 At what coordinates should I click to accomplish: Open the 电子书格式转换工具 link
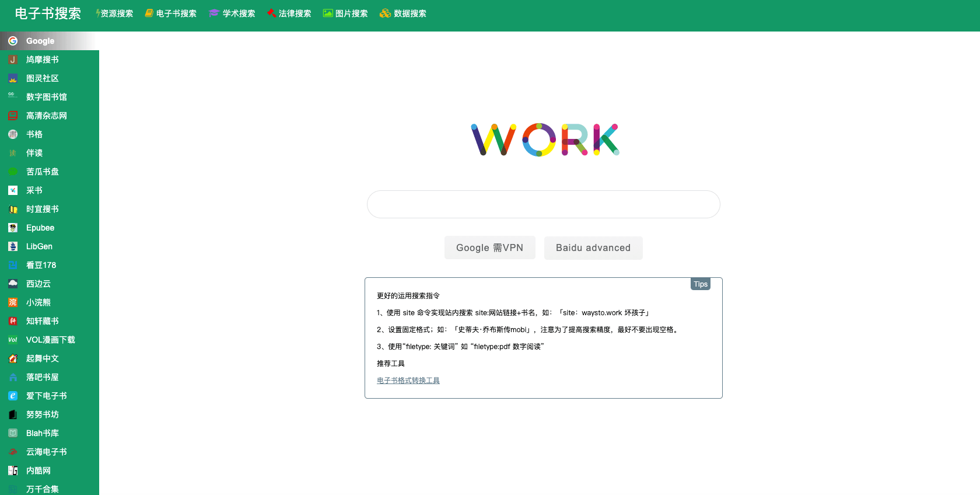tap(408, 381)
